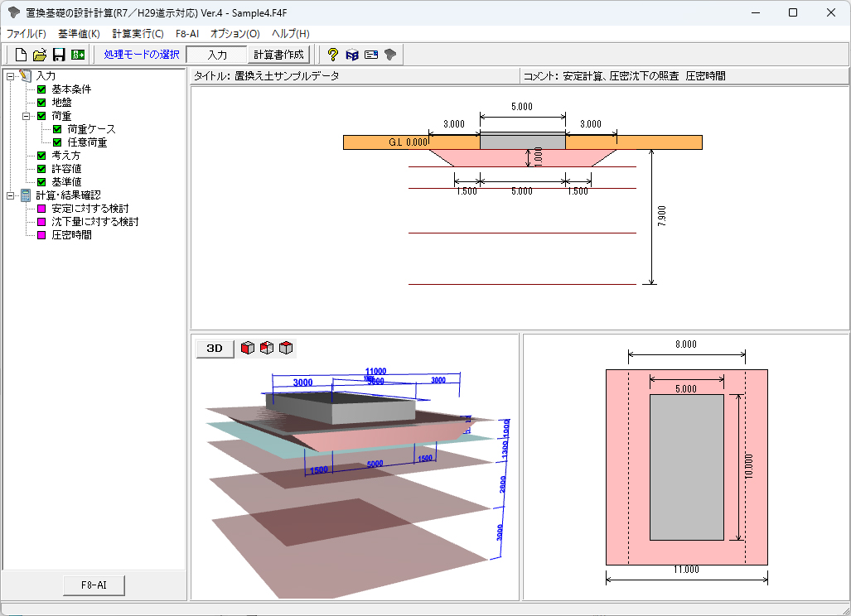This screenshot has height=616, width=851.
Task: Open the 基準値(K) menu
Action: click(x=79, y=34)
